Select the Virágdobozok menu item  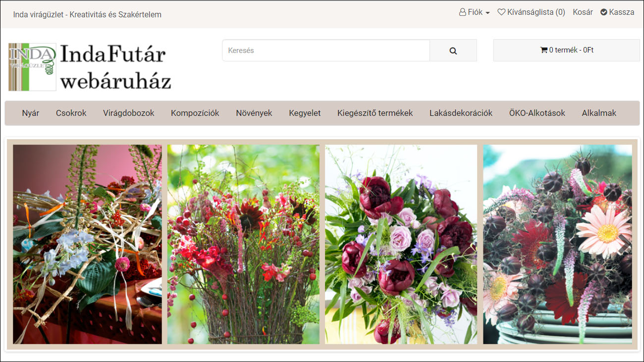[129, 113]
